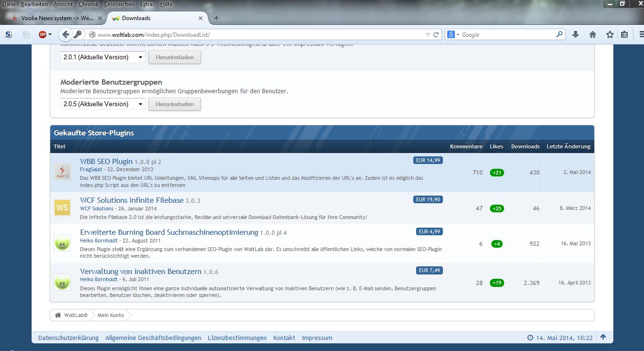Click the home icon in the WoltLab breadcrumb
Image resolution: width=644 pixels, height=351 pixels.
pos(58,315)
